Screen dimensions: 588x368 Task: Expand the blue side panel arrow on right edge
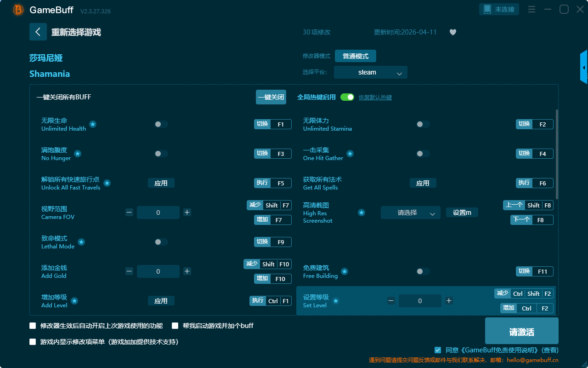584,68
